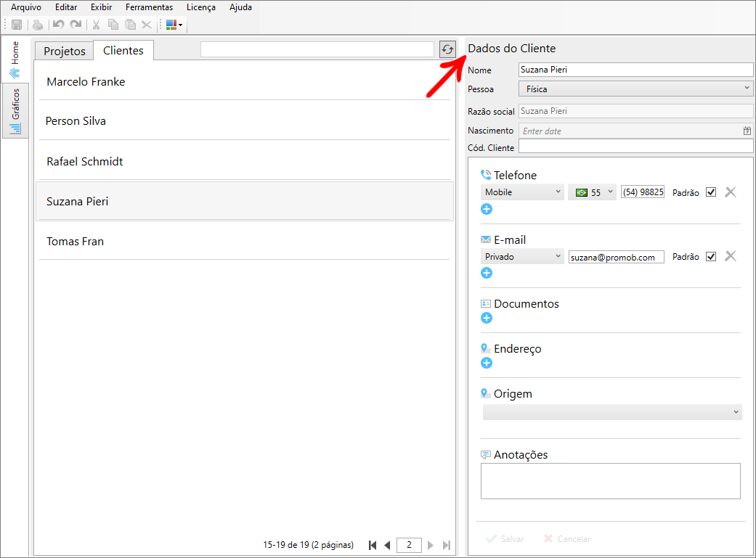Viewport: 756px width, 558px height.
Task: Remove the phone entry with X
Action: [x=731, y=192]
